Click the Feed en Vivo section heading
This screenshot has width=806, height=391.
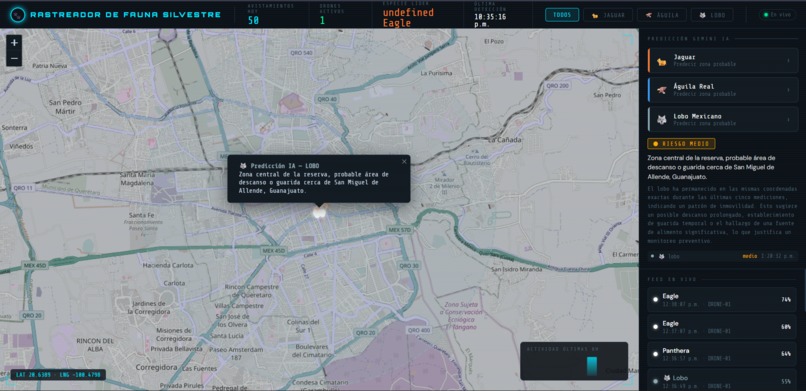[672, 280]
